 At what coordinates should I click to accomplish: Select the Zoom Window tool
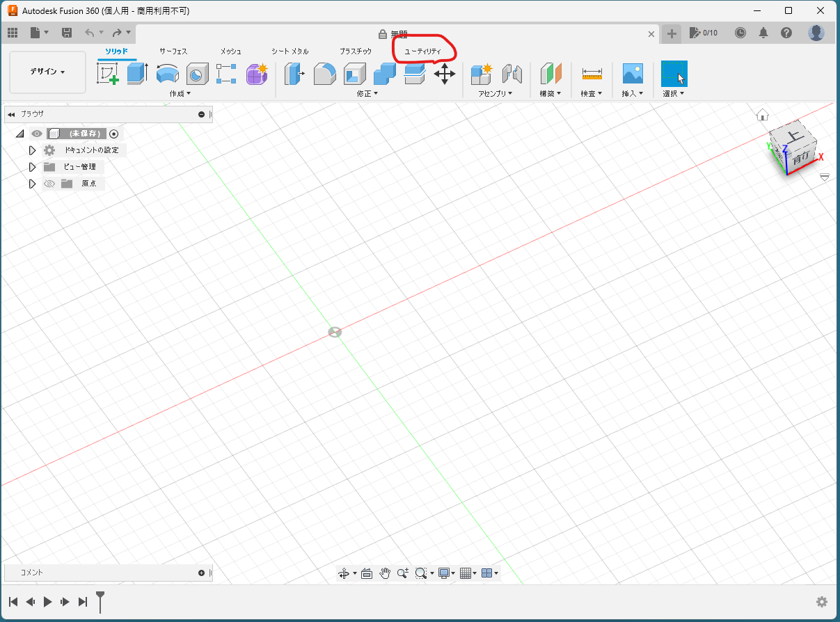tap(420, 573)
